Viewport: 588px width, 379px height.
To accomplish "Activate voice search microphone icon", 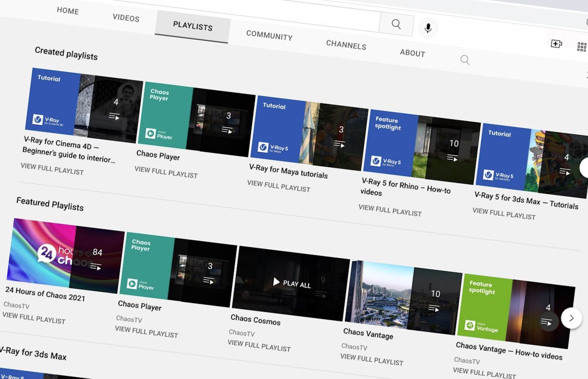I will (x=428, y=28).
